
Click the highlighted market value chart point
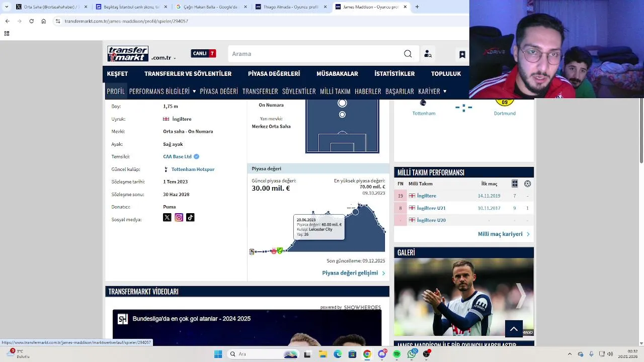click(356, 212)
